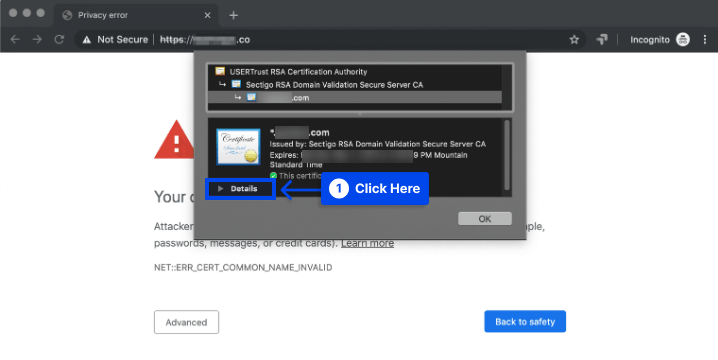Click the Incognito label text
This screenshot has height=360, width=718.
650,40
